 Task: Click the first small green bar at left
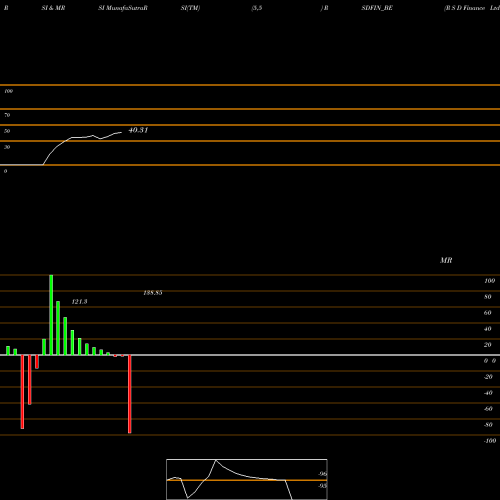(x=8, y=351)
